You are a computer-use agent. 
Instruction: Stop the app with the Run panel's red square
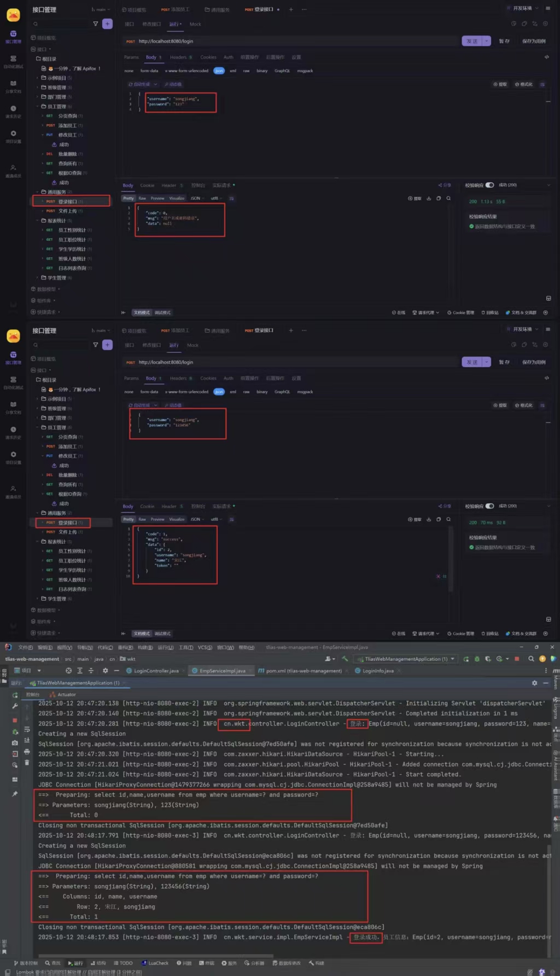point(15,720)
